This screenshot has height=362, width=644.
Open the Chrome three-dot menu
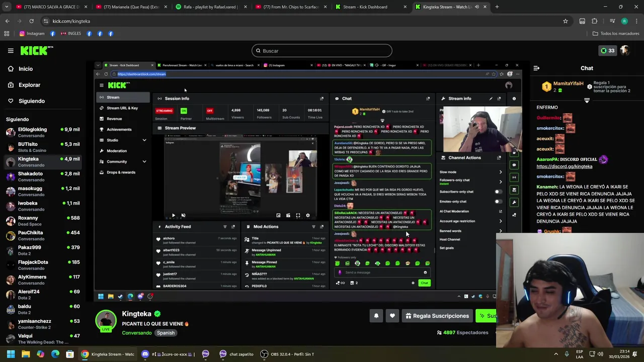click(x=636, y=21)
